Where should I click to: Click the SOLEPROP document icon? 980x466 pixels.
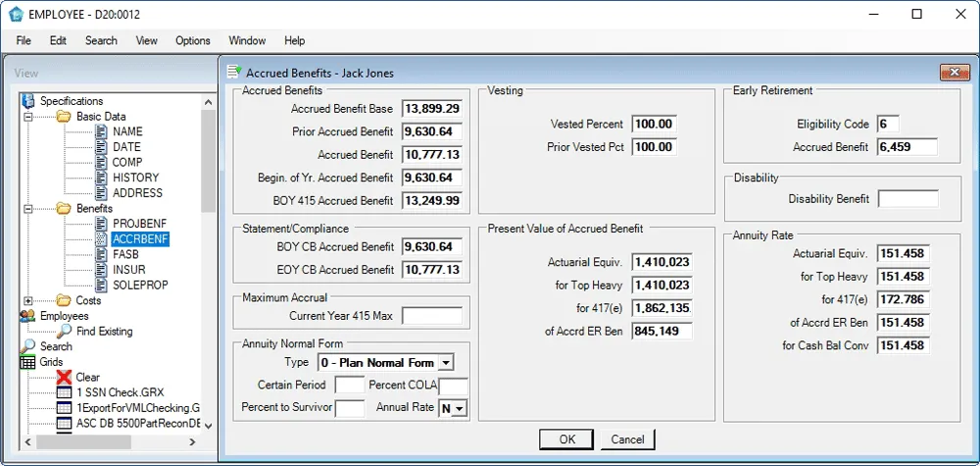(102, 285)
